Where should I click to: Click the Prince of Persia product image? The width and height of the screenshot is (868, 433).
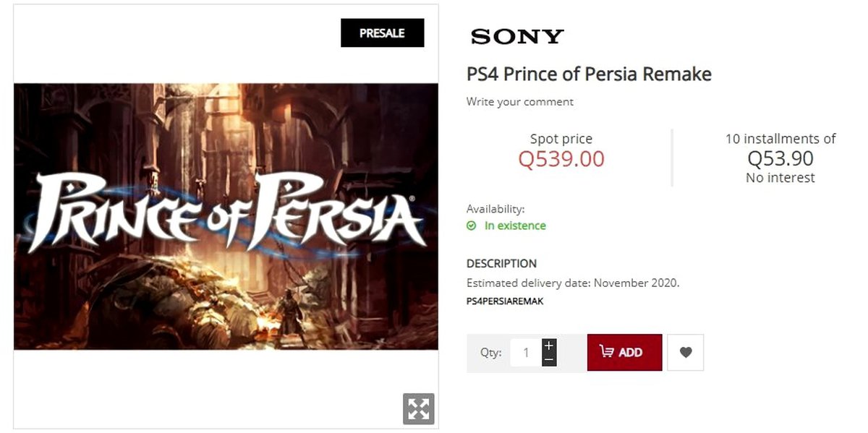226,216
